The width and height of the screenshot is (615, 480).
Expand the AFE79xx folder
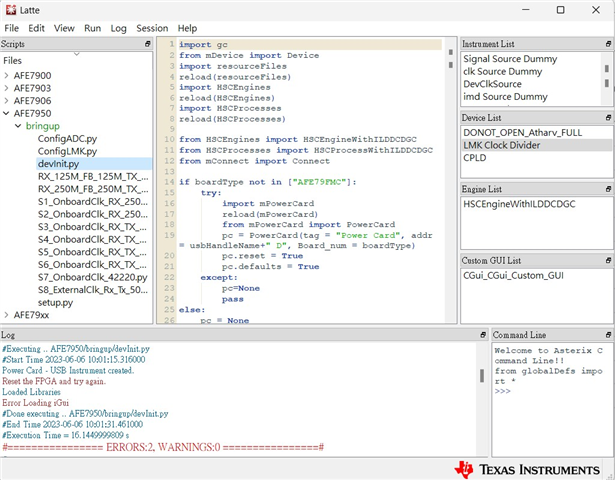[6, 315]
